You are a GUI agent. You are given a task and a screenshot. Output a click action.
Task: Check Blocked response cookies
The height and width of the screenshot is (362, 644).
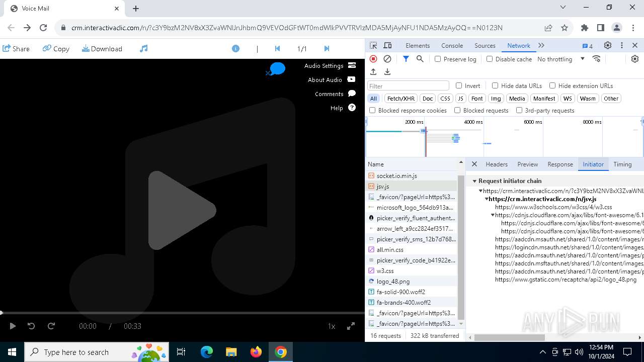(x=372, y=110)
